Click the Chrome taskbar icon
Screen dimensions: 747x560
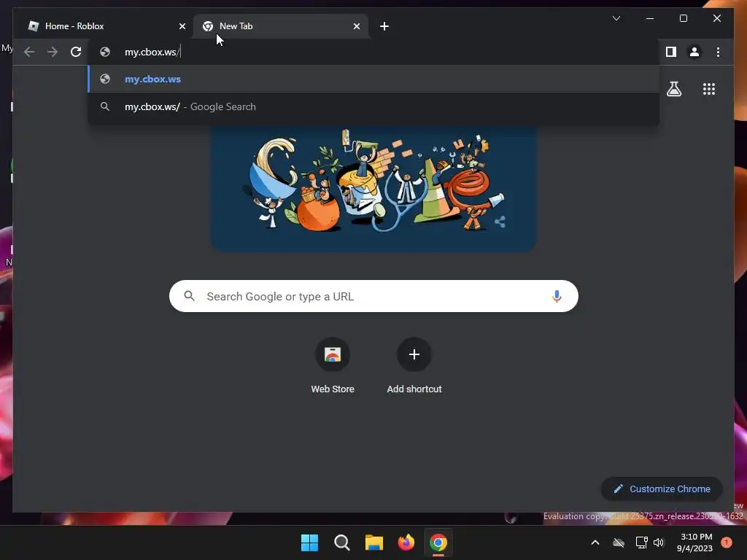[x=438, y=542]
